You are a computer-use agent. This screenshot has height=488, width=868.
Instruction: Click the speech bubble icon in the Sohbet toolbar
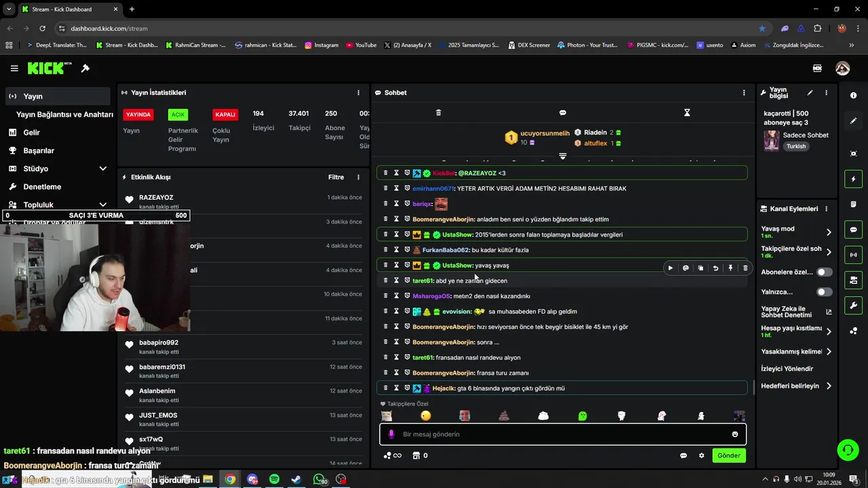point(563,113)
